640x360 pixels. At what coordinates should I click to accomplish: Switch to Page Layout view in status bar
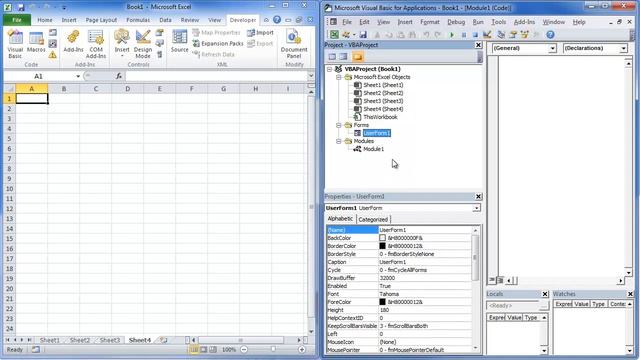(x=203, y=349)
